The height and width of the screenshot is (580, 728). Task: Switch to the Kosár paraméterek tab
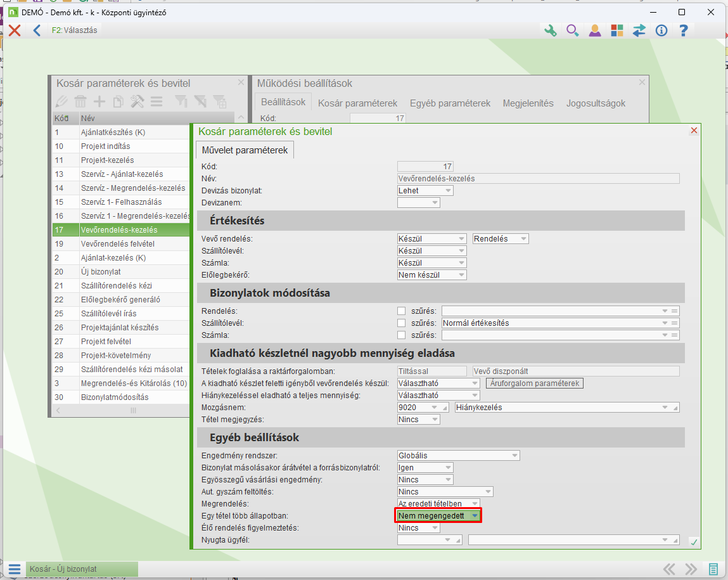point(357,103)
